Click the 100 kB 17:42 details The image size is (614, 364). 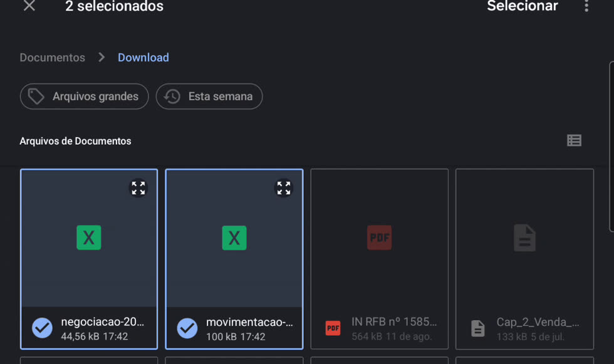click(236, 336)
